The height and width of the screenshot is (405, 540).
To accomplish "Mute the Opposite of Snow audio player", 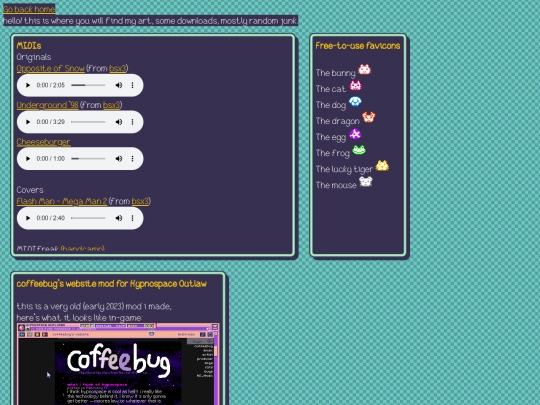I will (119, 85).
